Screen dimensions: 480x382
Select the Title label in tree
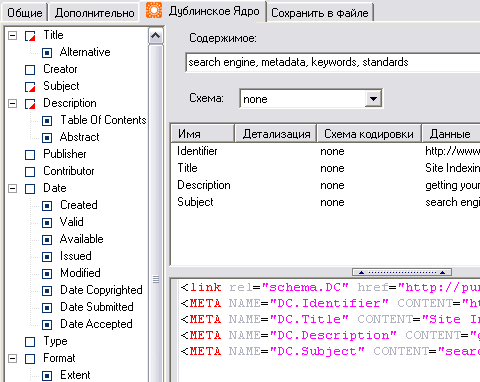click(x=53, y=35)
